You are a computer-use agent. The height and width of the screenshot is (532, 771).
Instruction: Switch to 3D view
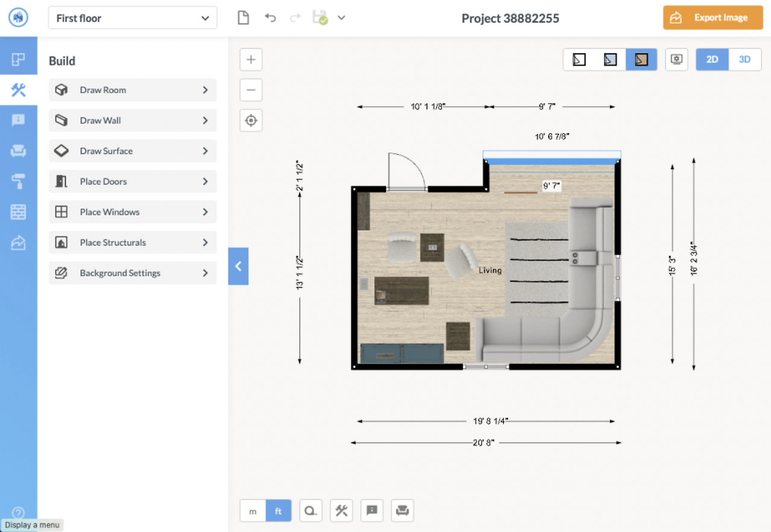coord(745,60)
